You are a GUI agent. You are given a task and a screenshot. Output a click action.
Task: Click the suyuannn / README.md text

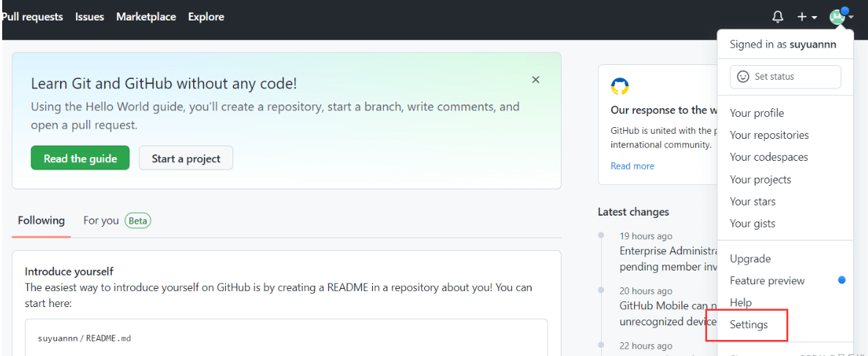click(84, 338)
